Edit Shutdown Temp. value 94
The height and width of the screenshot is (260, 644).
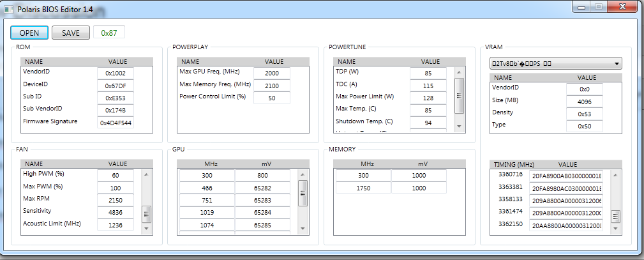click(x=428, y=123)
